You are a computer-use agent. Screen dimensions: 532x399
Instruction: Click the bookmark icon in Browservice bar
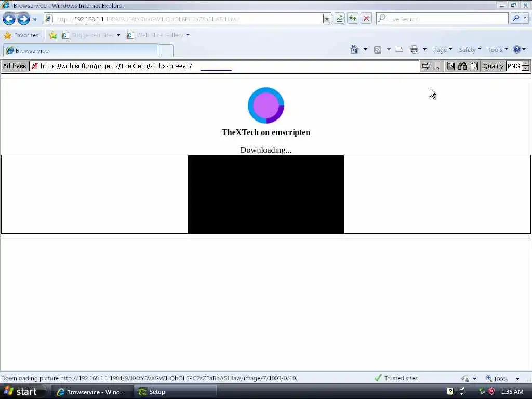click(x=437, y=66)
